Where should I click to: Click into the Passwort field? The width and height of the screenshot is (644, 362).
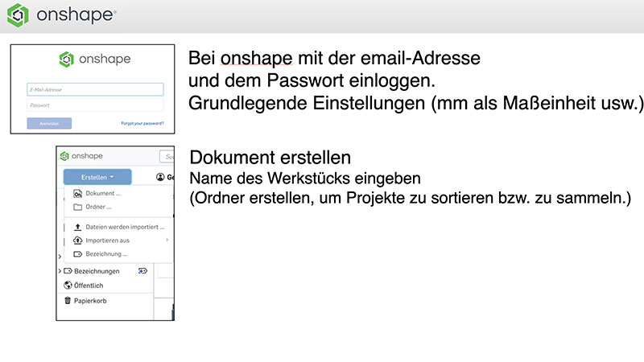[x=94, y=105]
